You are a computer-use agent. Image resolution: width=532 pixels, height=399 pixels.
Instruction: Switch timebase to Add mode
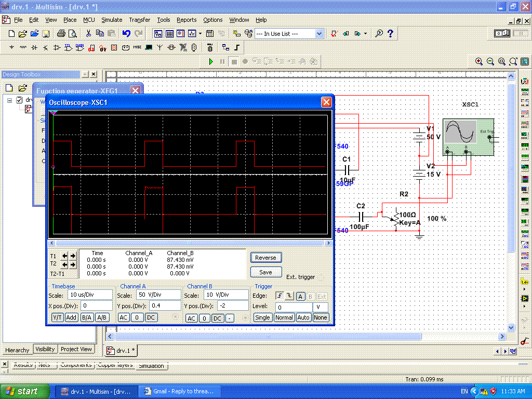click(71, 317)
